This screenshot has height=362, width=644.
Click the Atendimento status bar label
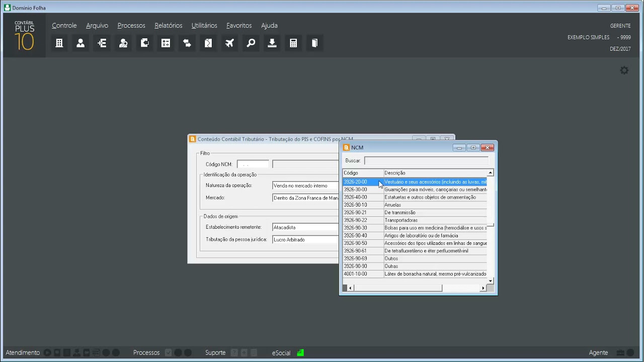click(x=23, y=353)
